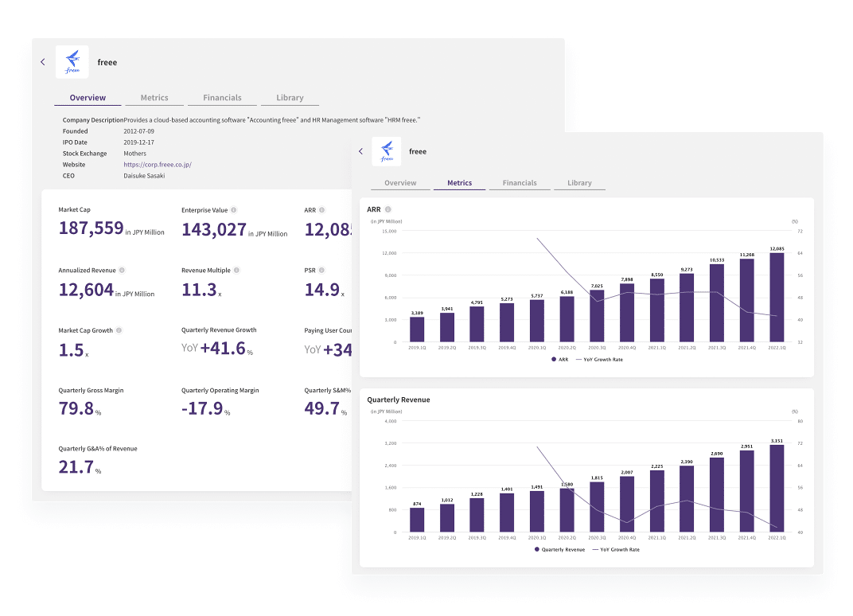
Task: Click the CEO name Daisuke Sasaki
Action: (x=144, y=176)
